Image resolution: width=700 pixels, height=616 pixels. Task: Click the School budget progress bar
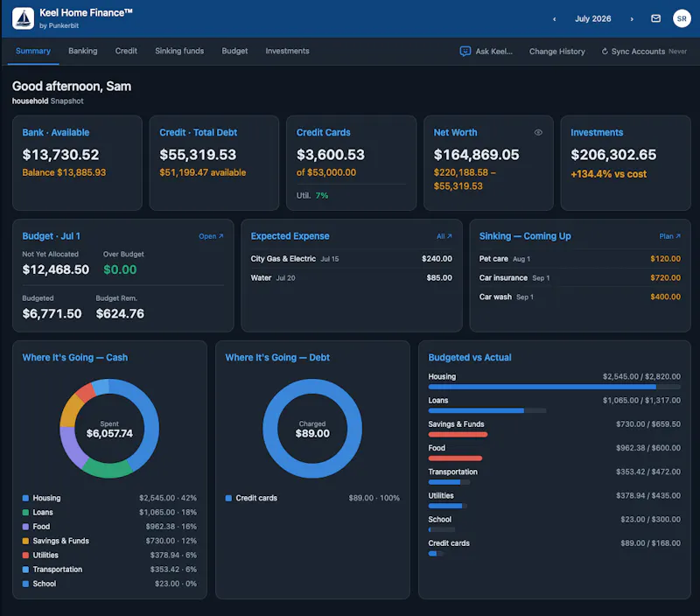442,529
